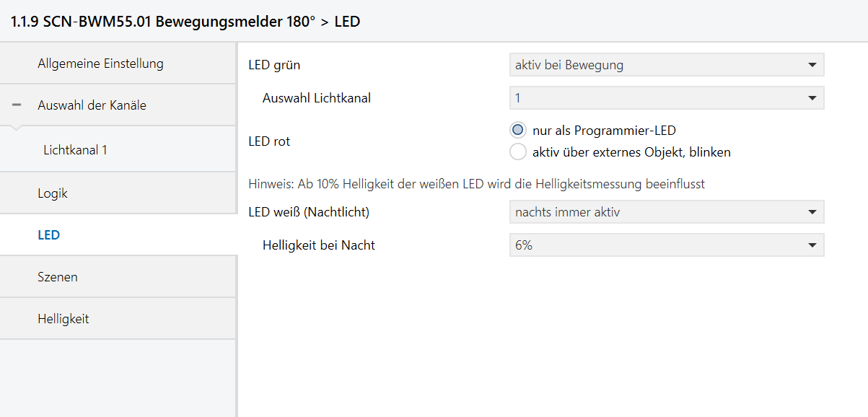Open the LED grün dropdown

tap(665, 65)
